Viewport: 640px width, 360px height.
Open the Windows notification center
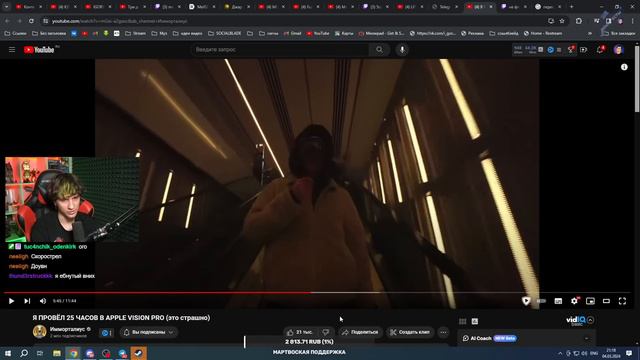coord(629,353)
